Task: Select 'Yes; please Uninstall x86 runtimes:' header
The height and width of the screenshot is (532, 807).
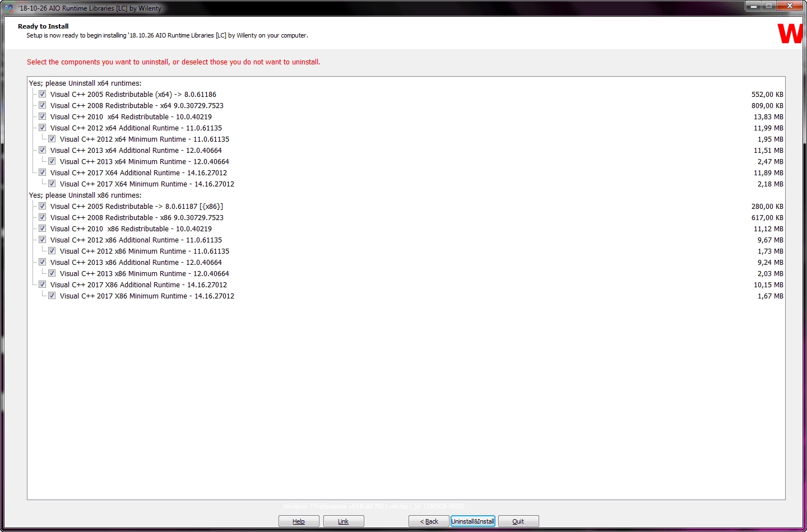Action: [85, 195]
